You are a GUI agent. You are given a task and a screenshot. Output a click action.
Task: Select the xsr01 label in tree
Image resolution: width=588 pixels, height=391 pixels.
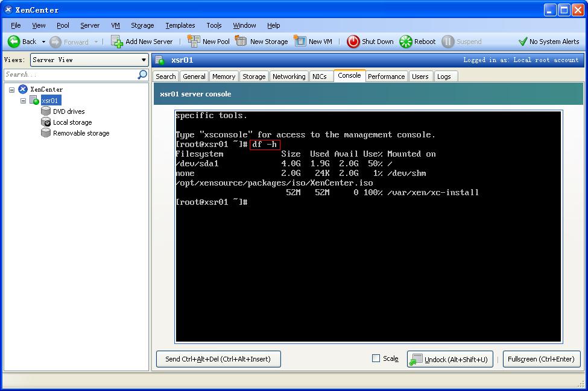(50, 101)
